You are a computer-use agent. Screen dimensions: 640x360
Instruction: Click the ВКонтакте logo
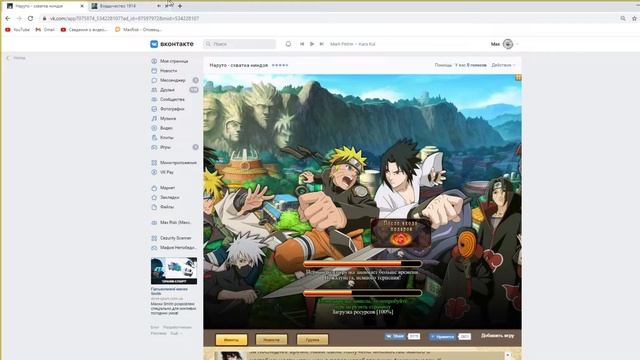pos(172,44)
